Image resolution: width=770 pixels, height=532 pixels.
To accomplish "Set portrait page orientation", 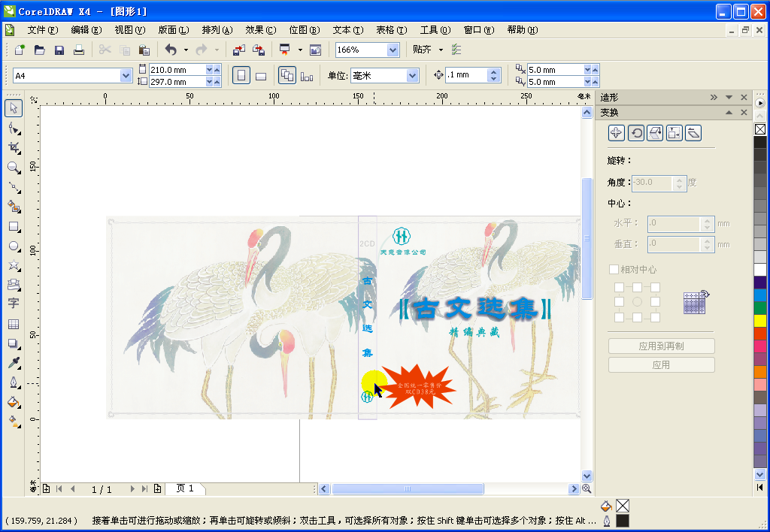I will pos(241,76).
